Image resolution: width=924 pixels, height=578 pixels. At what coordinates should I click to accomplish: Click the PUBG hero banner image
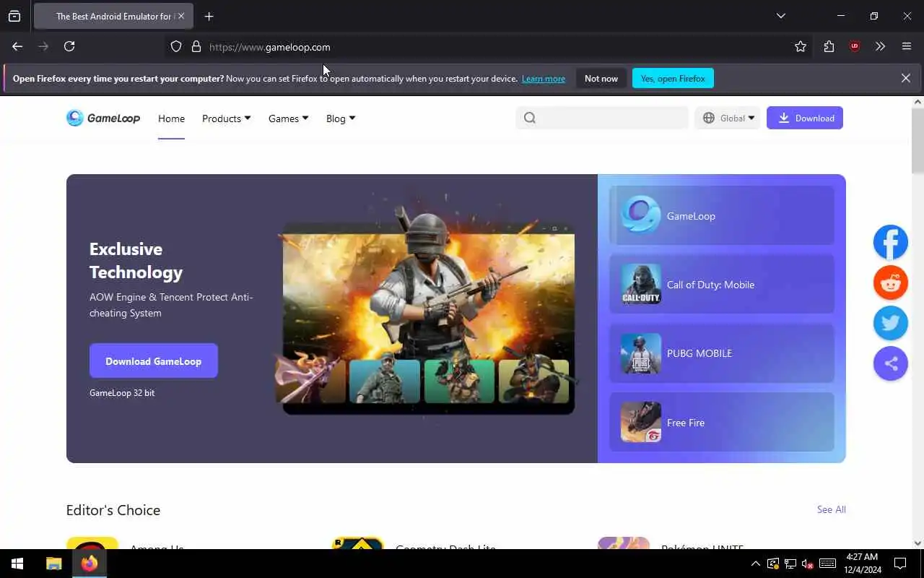(x=429, y=311)
